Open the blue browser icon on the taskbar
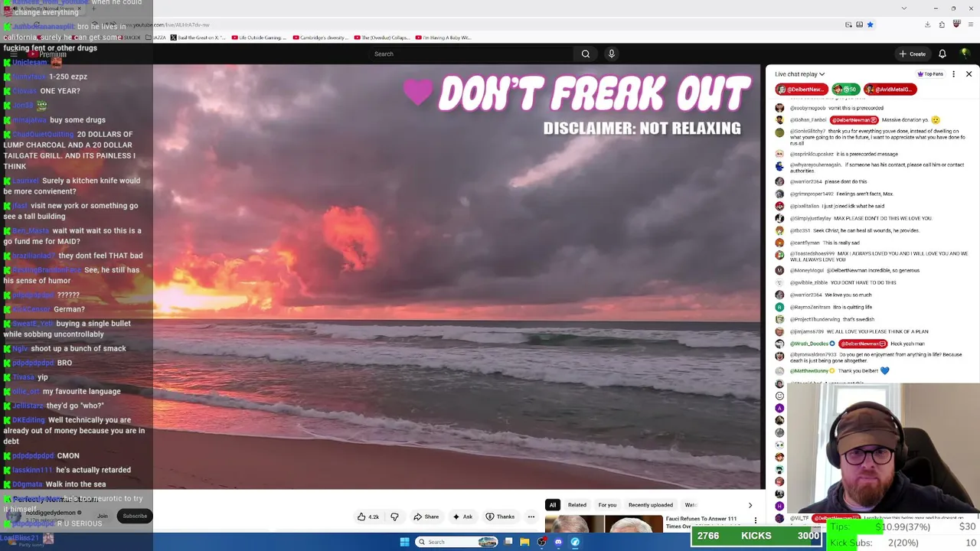This screenshot has height=551, width=980. 575,542
